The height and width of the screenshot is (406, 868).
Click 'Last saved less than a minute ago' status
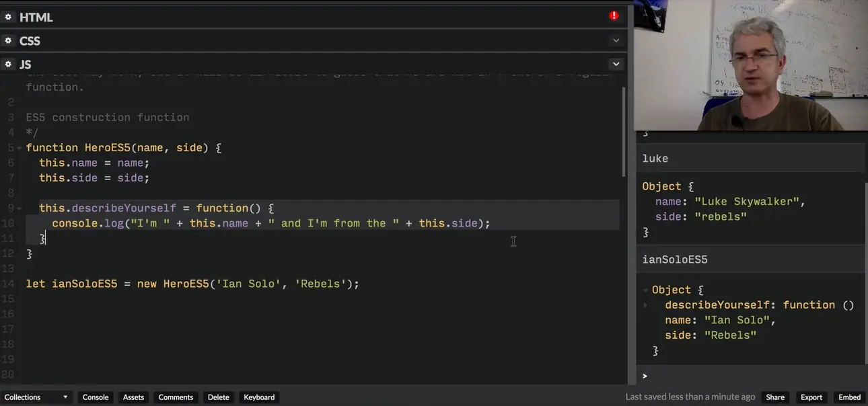tap(690, 397)
